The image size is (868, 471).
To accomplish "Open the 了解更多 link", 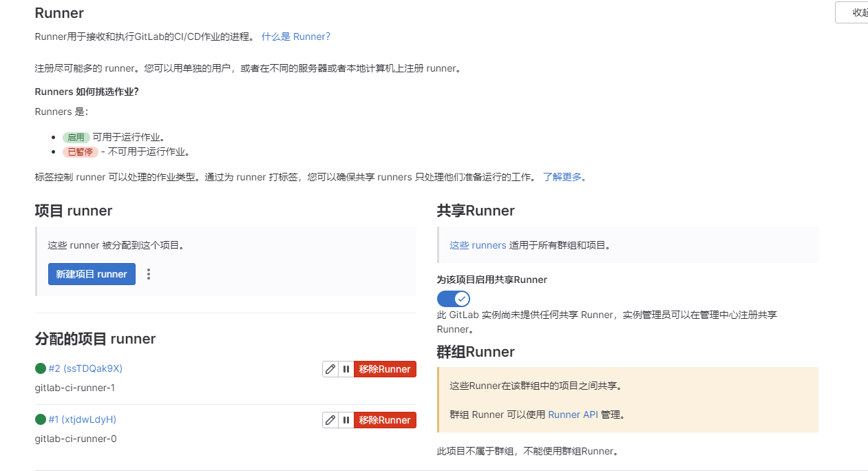I will click(x=564, y=177).
